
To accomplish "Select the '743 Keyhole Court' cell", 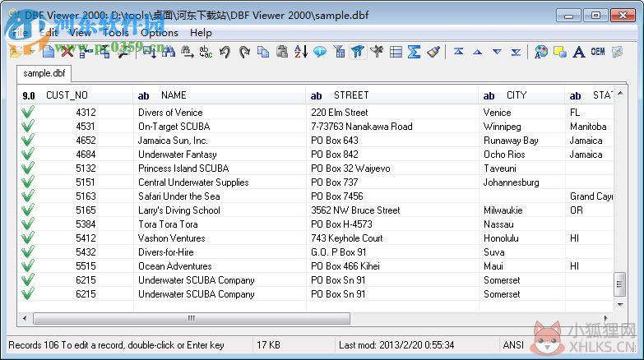I will click(392, 238).
